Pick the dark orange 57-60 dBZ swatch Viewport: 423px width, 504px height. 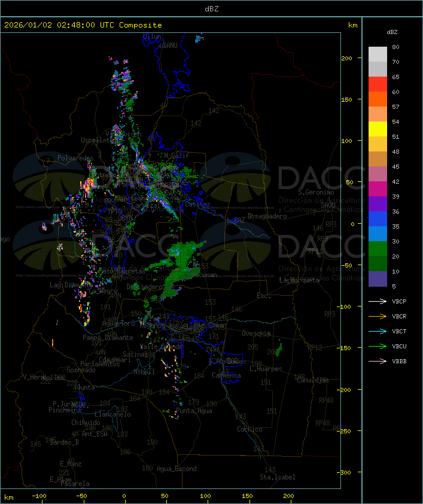pyautogui.click(x=378, y=99)
